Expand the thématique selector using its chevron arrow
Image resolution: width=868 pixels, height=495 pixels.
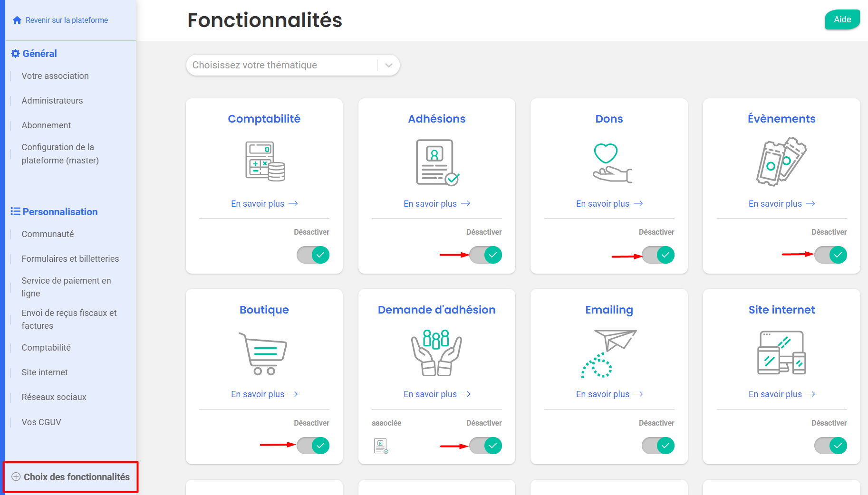coord(389,65)
